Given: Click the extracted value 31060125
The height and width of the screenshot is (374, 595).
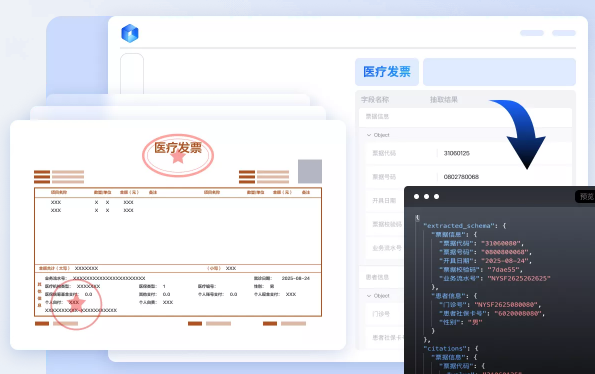Looking at the screenshot, I should [x=456, y=153].
